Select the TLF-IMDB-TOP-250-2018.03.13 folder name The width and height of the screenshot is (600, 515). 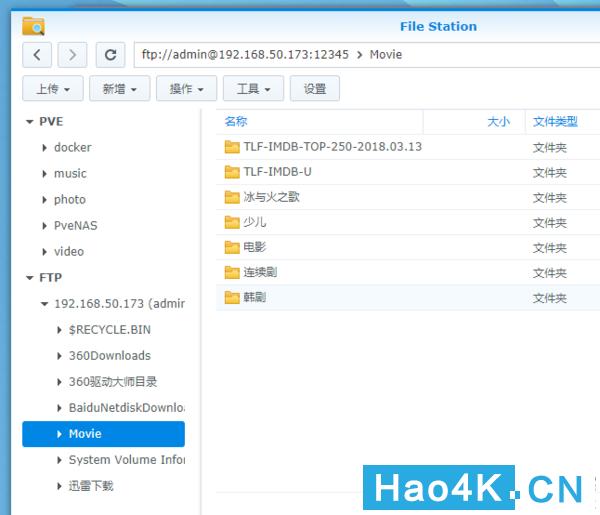tap(333, 147)
